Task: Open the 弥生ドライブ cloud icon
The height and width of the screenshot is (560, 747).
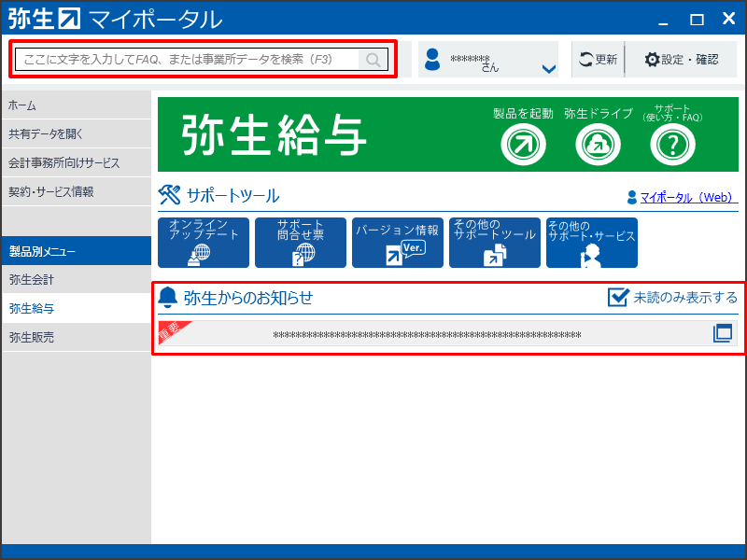Action: click(598, 145)
